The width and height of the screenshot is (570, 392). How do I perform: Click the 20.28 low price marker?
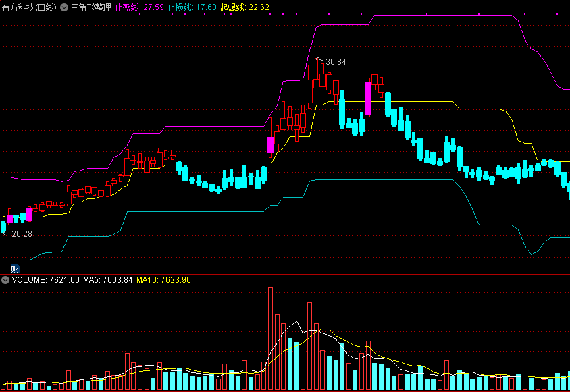[22, 234]
